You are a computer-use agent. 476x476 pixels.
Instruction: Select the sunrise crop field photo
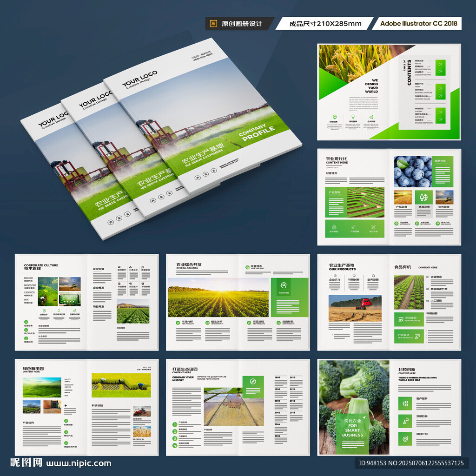(218, 297)
